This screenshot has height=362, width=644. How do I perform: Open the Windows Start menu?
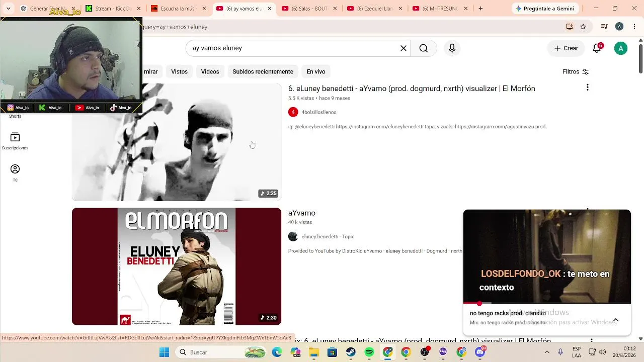click(164, 352)
